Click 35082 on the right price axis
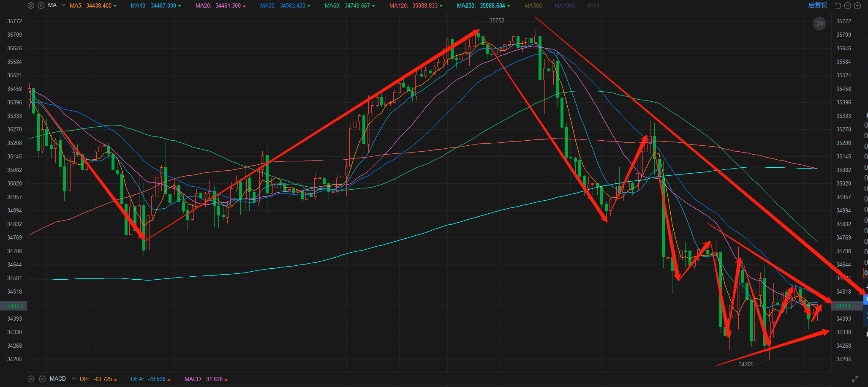The height and width of the screenshot is (387, 868). 844,170
